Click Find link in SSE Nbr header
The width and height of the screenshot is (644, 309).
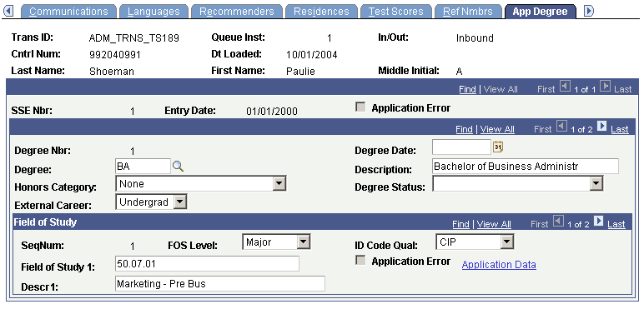[x=467, y=89]
